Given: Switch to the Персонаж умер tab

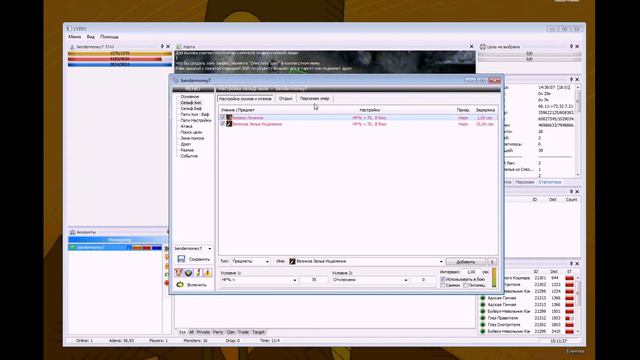Looking at the screenshot, I should [314, 99].
